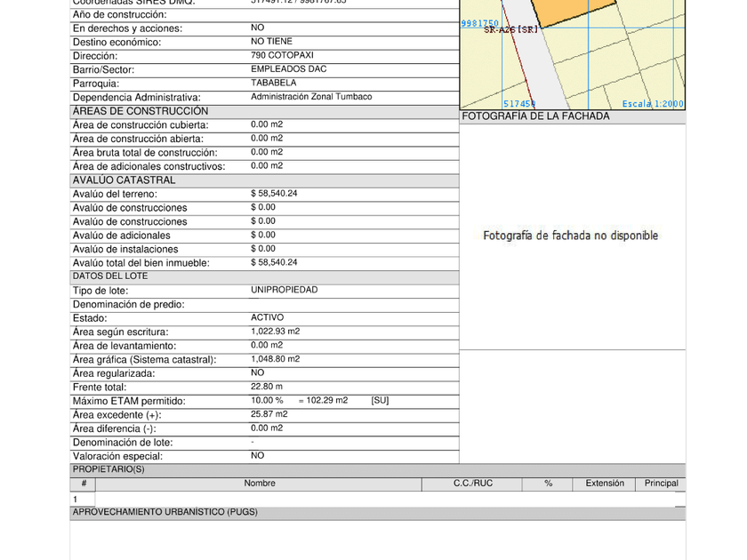Click the 'Área de levantamiento:' label

click(124, 346)
